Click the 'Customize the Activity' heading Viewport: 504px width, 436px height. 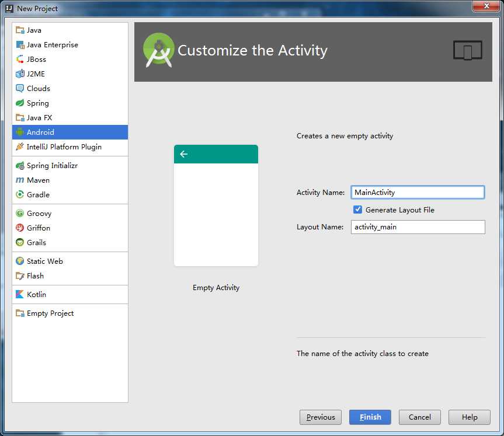pyautogui.click(x=252, y=50)
